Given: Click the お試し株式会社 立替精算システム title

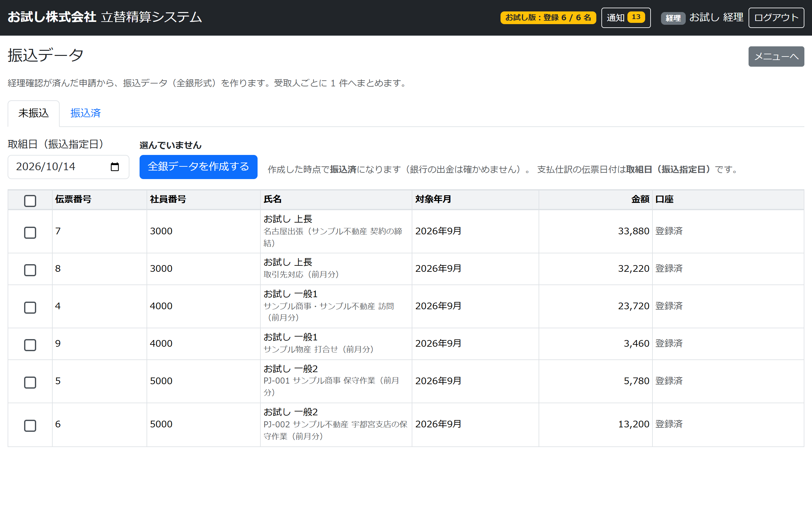Looking at the screenshot, I should 105,17.
